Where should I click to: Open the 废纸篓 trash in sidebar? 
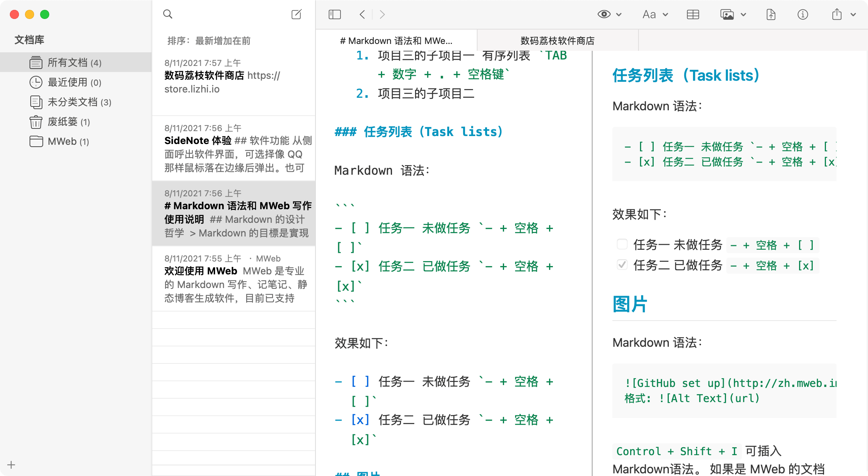(x=64, y=122)
